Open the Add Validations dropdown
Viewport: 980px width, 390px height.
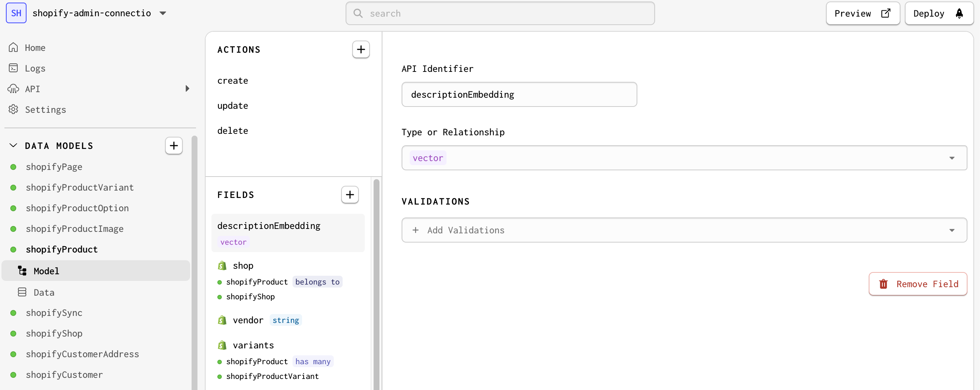[x=684, y=230]
